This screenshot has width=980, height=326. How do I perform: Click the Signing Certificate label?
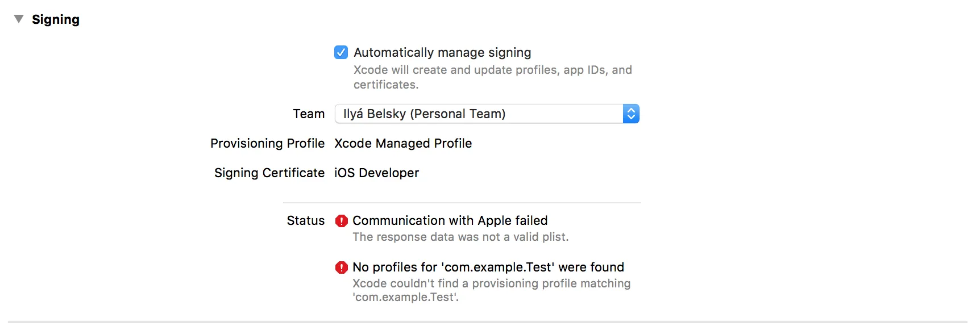(269, 173)
